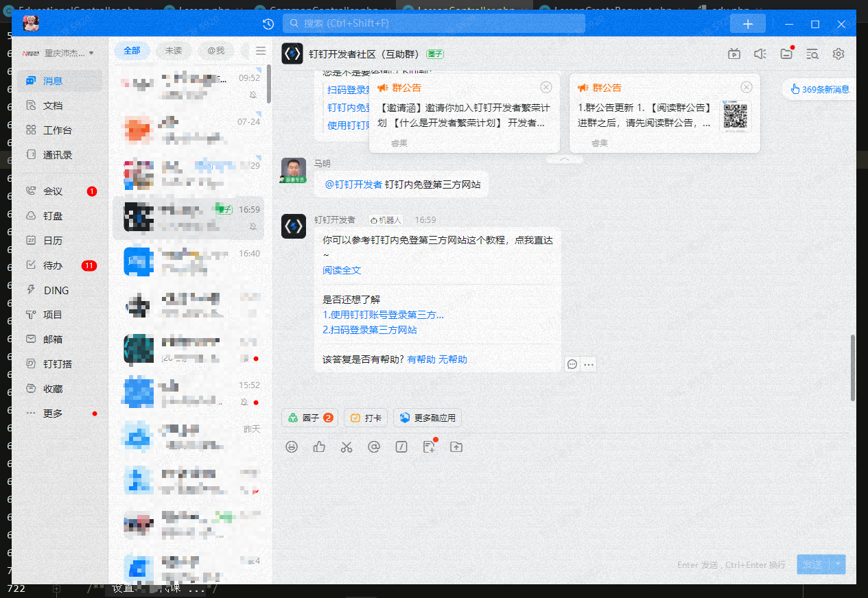
Task: Collapse the group announcements with the up chevron
Action: click(x=565, y=159)
